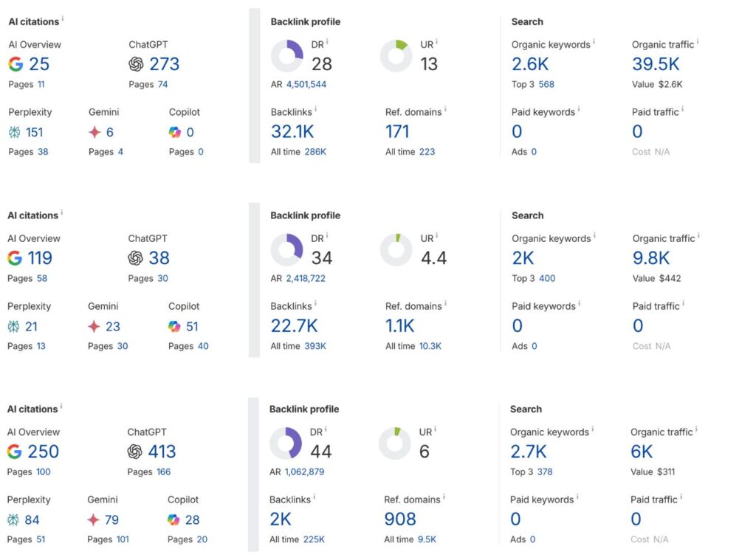The width and height of the screenshot is (756, 560).
Task: Click the Top 3 value 378
Action: pos(546,471)
